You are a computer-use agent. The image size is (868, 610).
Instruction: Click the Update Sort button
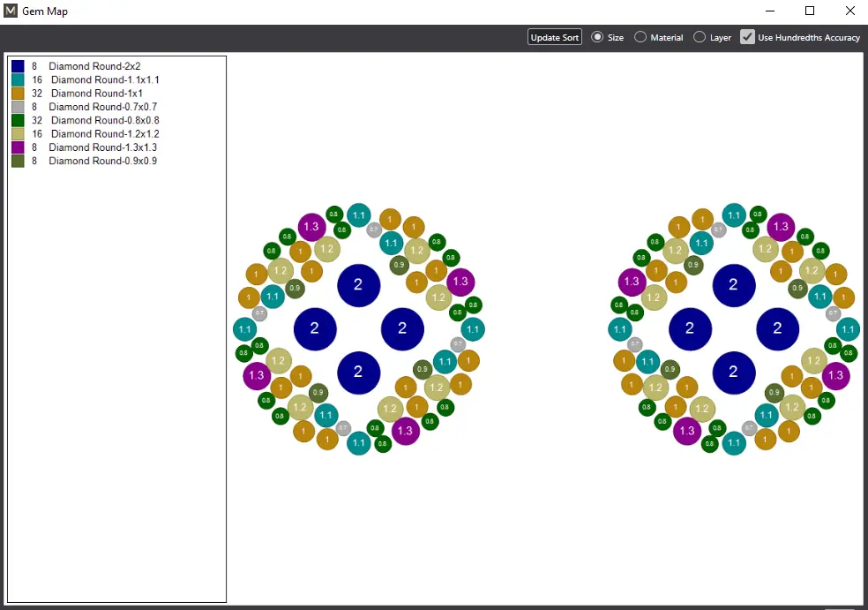(555, 37)
